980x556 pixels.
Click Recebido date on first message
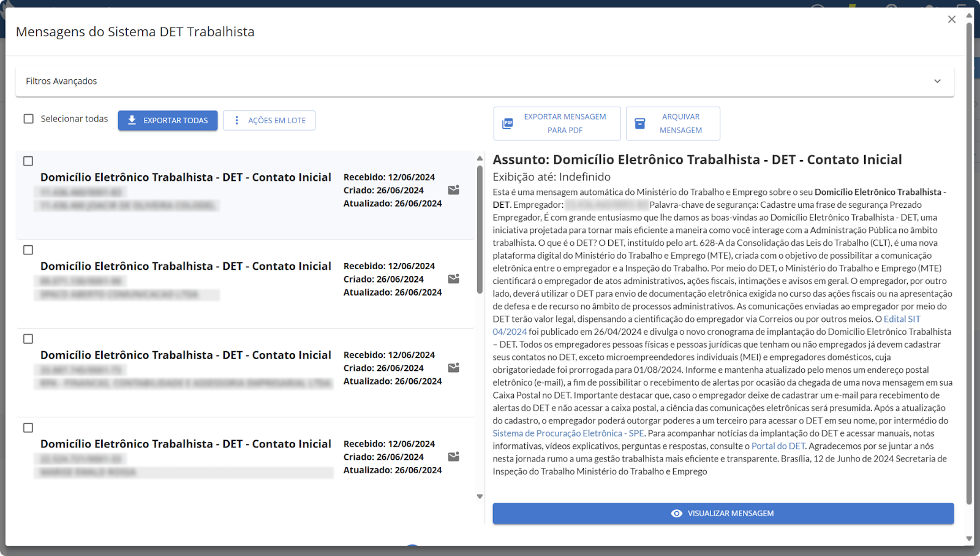[x=389, y=177]
